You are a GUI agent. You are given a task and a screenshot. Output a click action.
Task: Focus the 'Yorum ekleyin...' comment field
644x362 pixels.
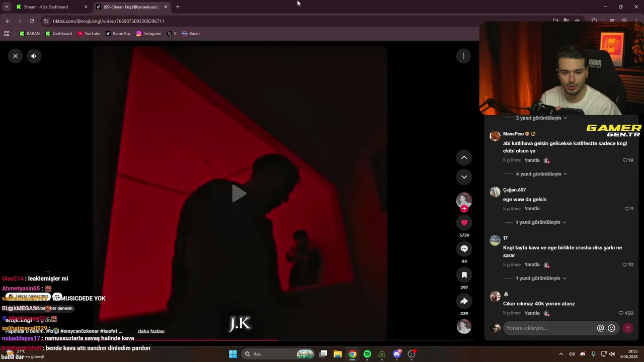coord(549,328)
